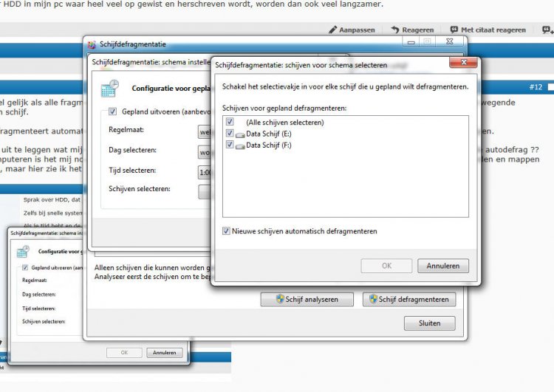Toggle the Alle schijven selecteren checkbox

(230, 122)
